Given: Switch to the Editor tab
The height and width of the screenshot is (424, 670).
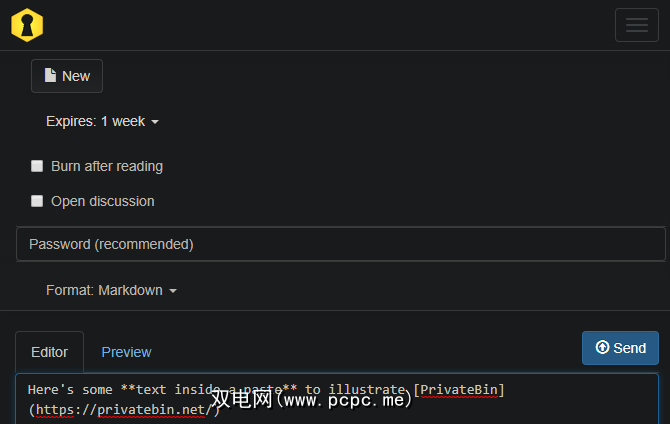Looking at the screenshot, I should [50, 352].
